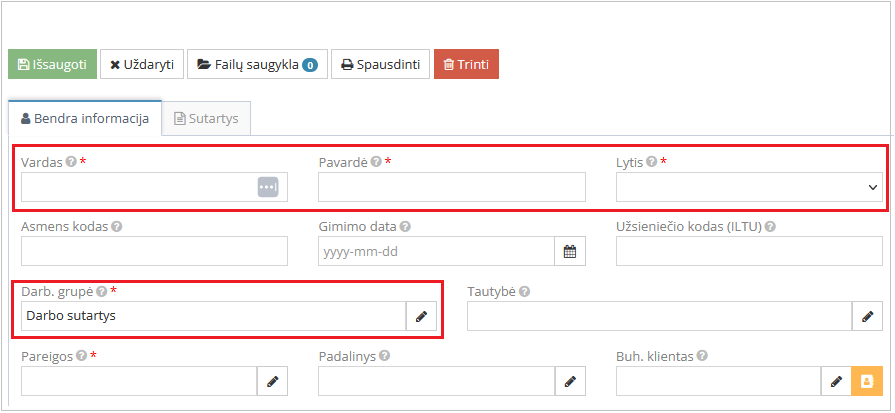This screenshot has height=413, width=895.
Task: Open Failų saugykla file storage
Action: pyautogui.click(x=257, y=64)
